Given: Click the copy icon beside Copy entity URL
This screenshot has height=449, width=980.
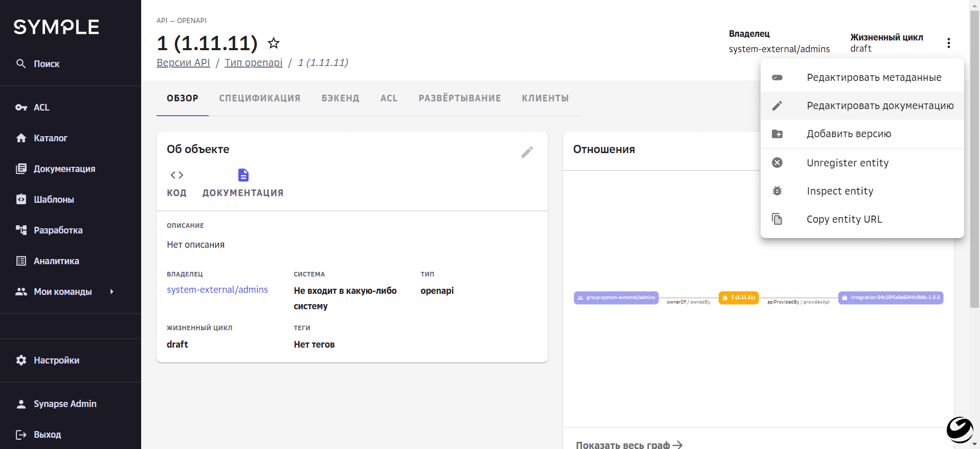Looking at the screenshot, I should (777, 219).
